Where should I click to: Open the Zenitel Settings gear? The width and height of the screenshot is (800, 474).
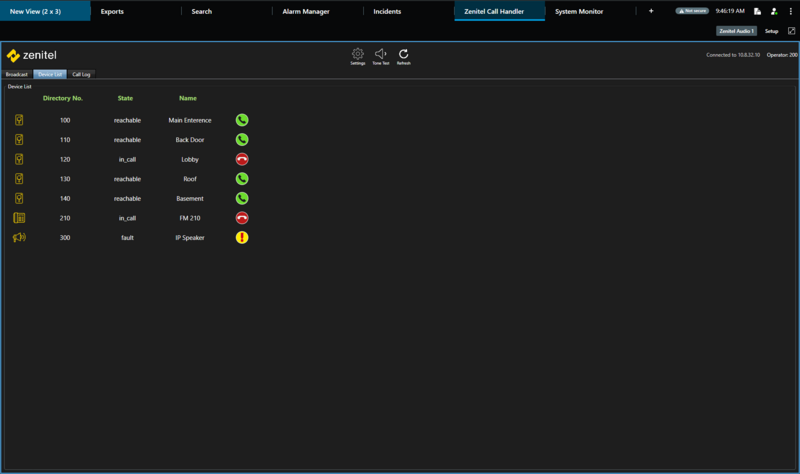point(358,56)
